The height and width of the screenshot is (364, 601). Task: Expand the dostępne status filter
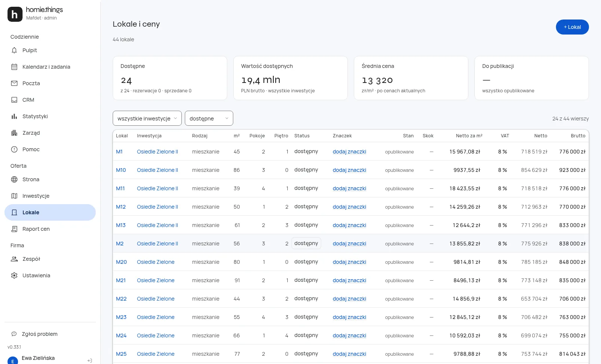209,118
